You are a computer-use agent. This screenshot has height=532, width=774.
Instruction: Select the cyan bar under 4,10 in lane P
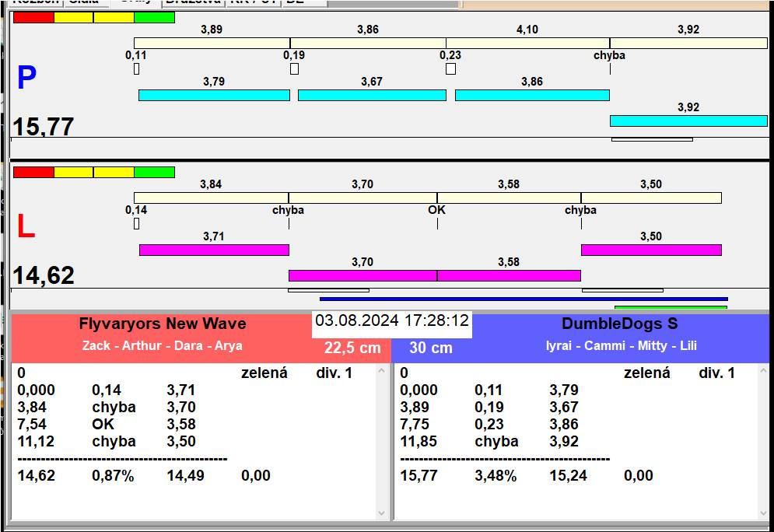tap(532, 95)
